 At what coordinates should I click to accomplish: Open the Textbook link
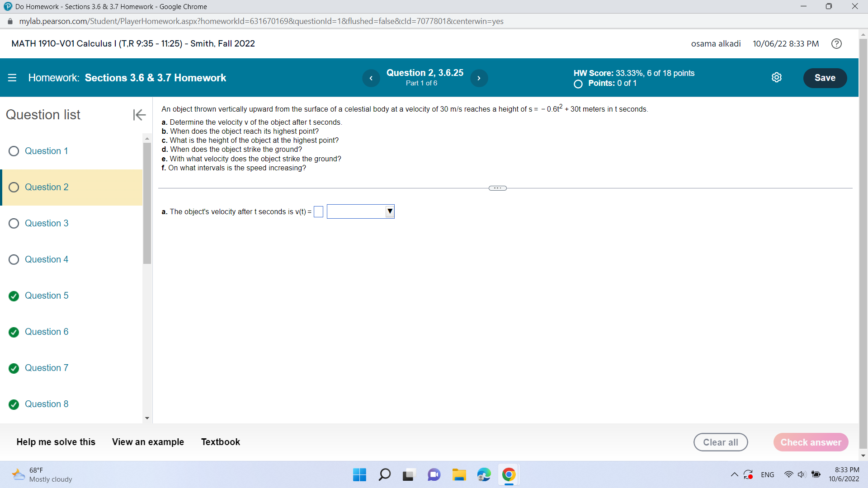[x=220, y=442]
